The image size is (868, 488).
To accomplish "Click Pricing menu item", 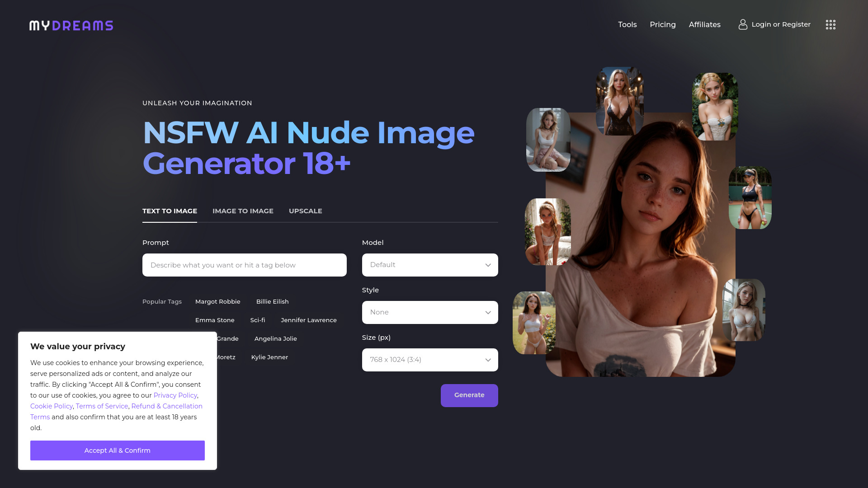I will pyautogui.click(x=663, y=24).
